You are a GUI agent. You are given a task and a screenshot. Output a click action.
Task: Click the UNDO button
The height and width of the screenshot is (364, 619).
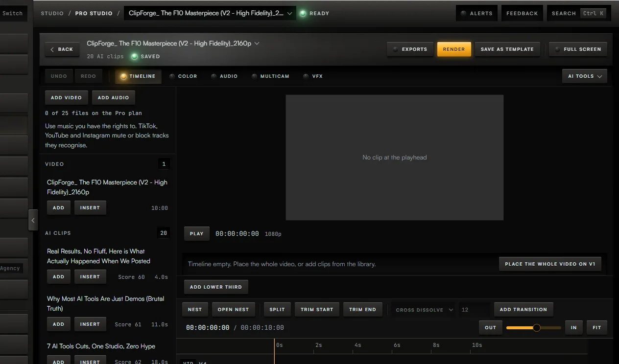click(x=59, y=76)
